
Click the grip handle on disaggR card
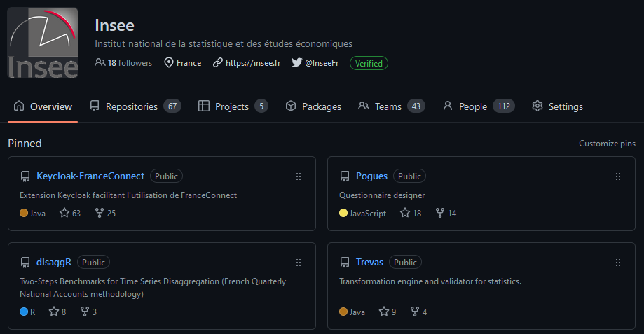(299, 263)
